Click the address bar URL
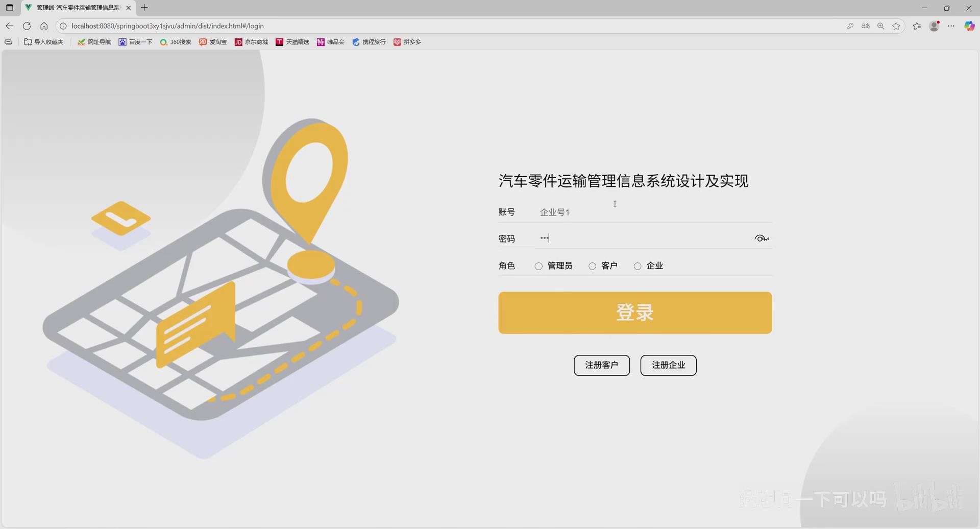 [x=167, y=26]
